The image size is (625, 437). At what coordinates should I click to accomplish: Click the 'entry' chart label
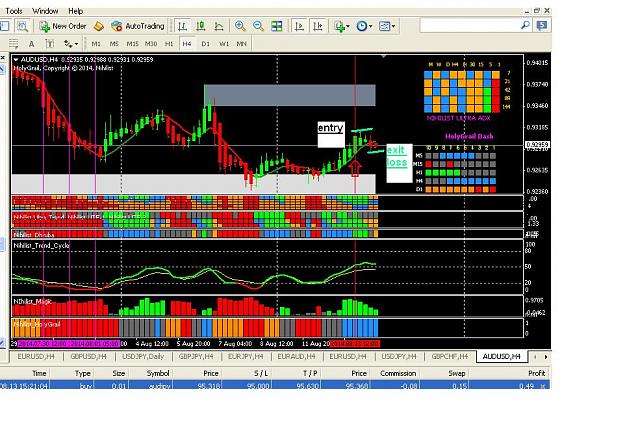pyautogui.click(x=330, y=128)
